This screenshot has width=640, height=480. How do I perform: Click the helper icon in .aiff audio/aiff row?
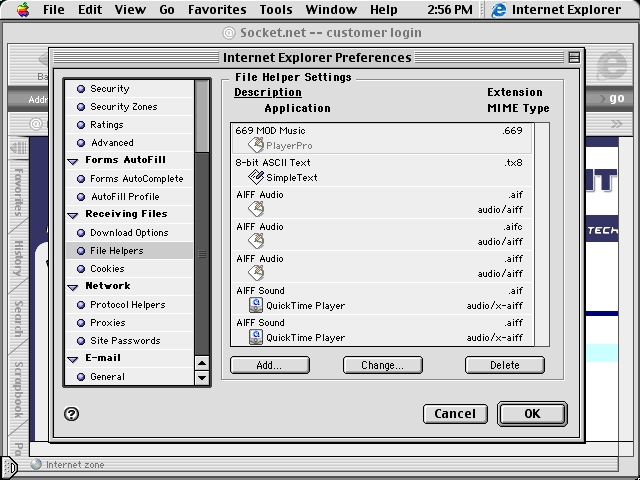point(256,273)
